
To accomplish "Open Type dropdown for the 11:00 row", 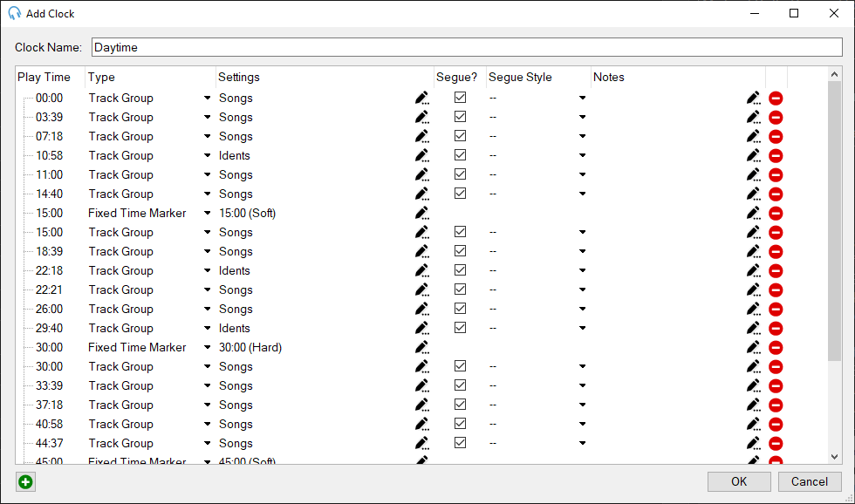I will click(x=207, y=175).
